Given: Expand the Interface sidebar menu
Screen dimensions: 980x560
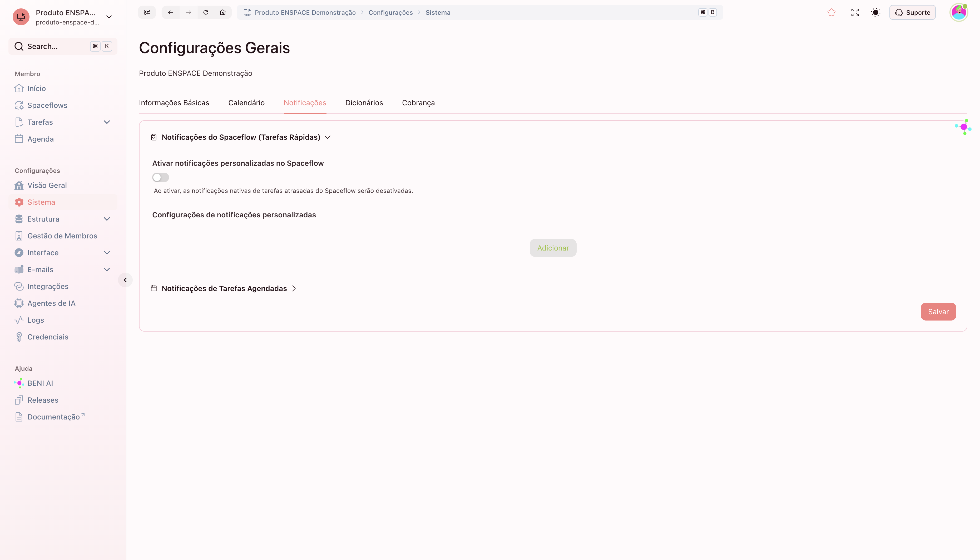Looking at the screenshot, I should [107, 253].
